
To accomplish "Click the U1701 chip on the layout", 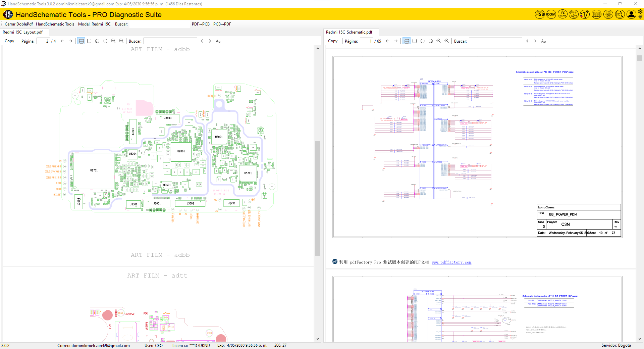I will (94, 170).
